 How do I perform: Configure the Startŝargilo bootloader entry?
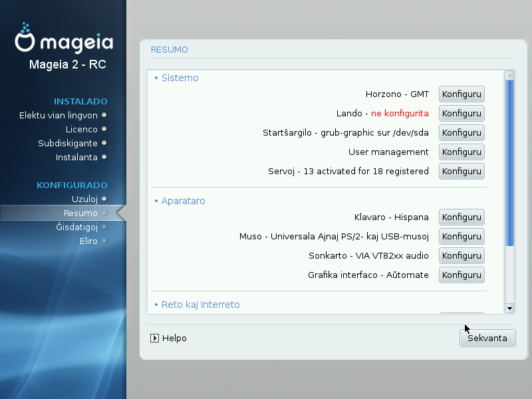(462, 132)
